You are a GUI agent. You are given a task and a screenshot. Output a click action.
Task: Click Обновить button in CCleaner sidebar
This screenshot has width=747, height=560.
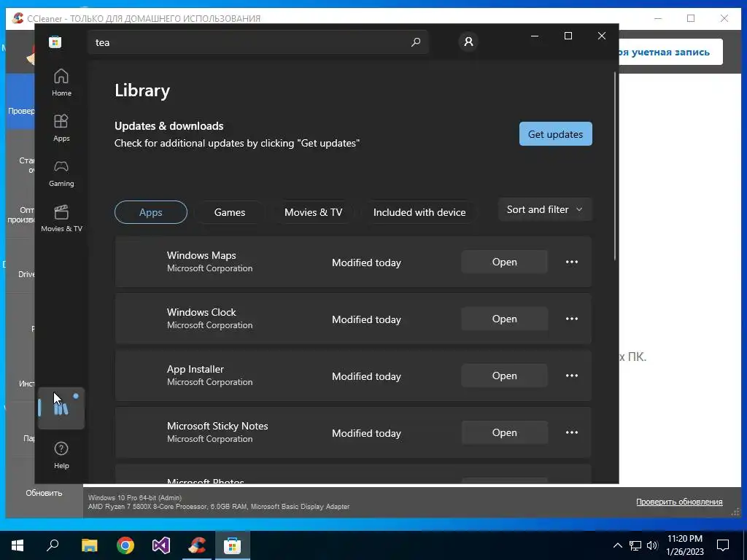click(x=44, y=493)
